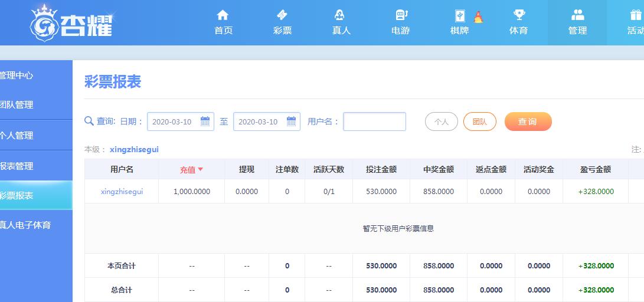The height and width of the screenshot is (302, 644).
Task: Focus the end date input field
Action: coord(267,122)
